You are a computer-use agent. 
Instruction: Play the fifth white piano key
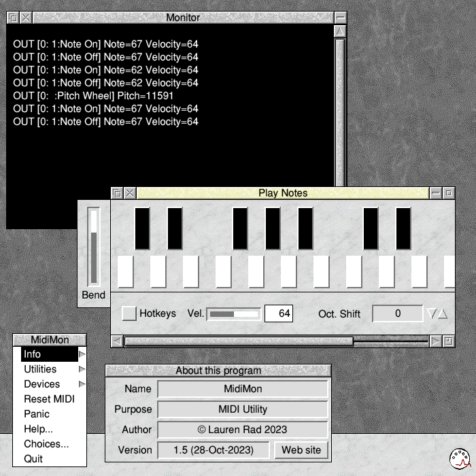(256, 271)
